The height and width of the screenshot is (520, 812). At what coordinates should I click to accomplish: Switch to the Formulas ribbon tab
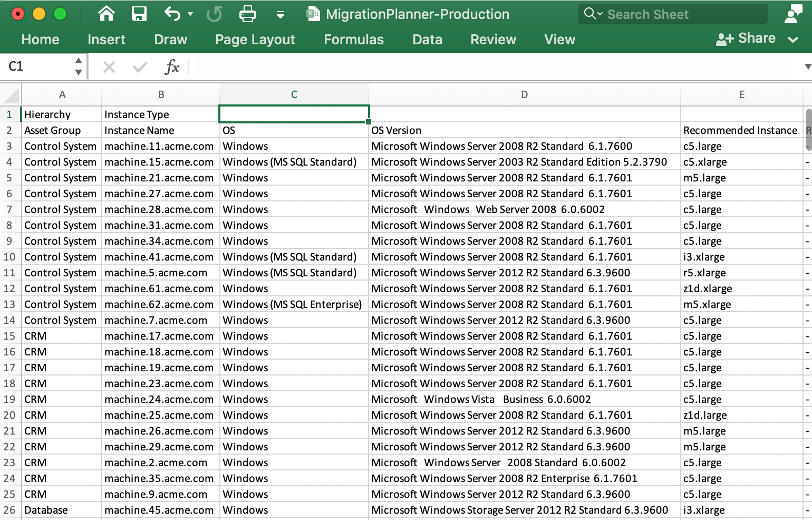tap(354, 39)
